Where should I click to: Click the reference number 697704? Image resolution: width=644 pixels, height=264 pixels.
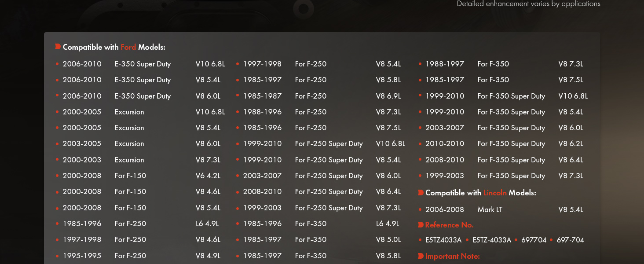534,240
